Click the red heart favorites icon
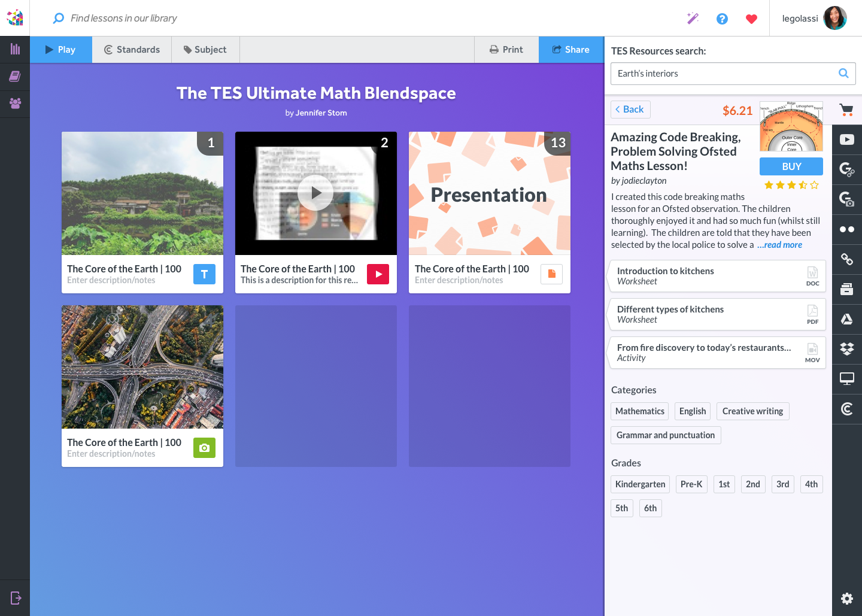 751,19
